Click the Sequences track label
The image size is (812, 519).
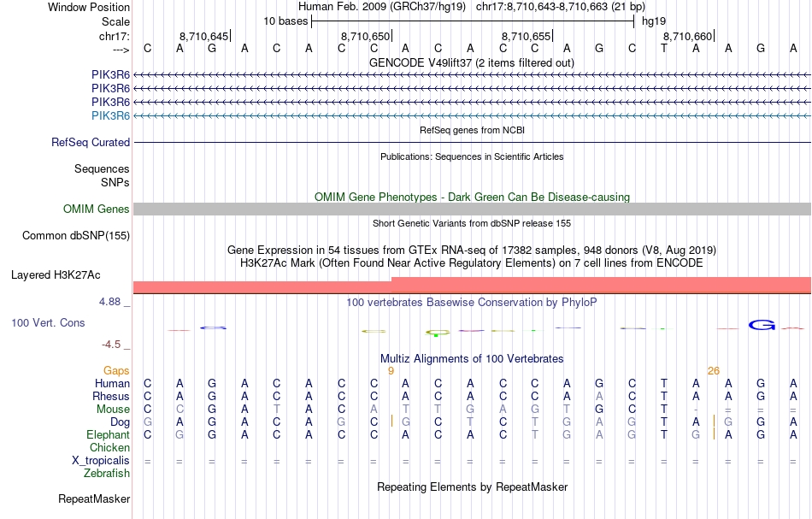102,168
